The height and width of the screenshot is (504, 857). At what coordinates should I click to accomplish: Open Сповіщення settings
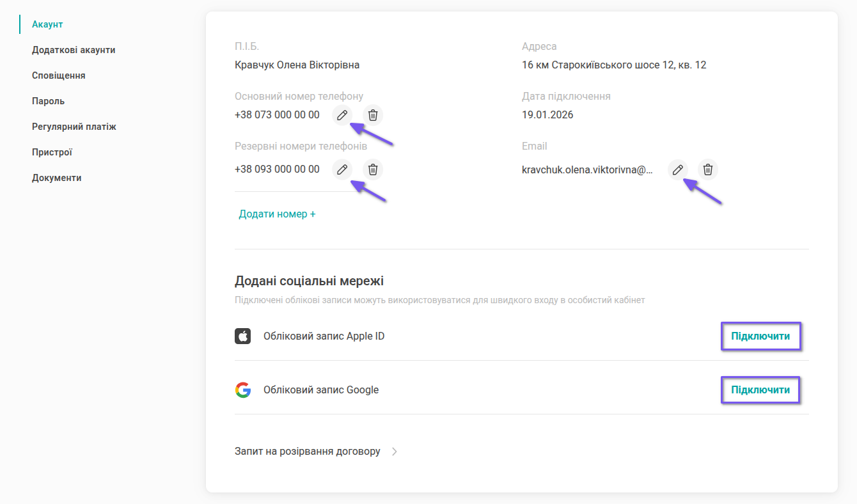(59, 75)
